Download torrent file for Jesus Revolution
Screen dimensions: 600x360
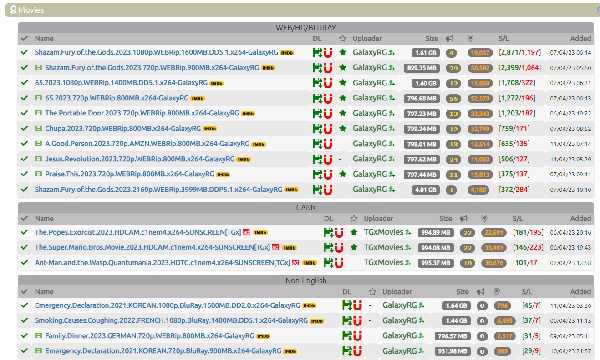click(317, 159)
